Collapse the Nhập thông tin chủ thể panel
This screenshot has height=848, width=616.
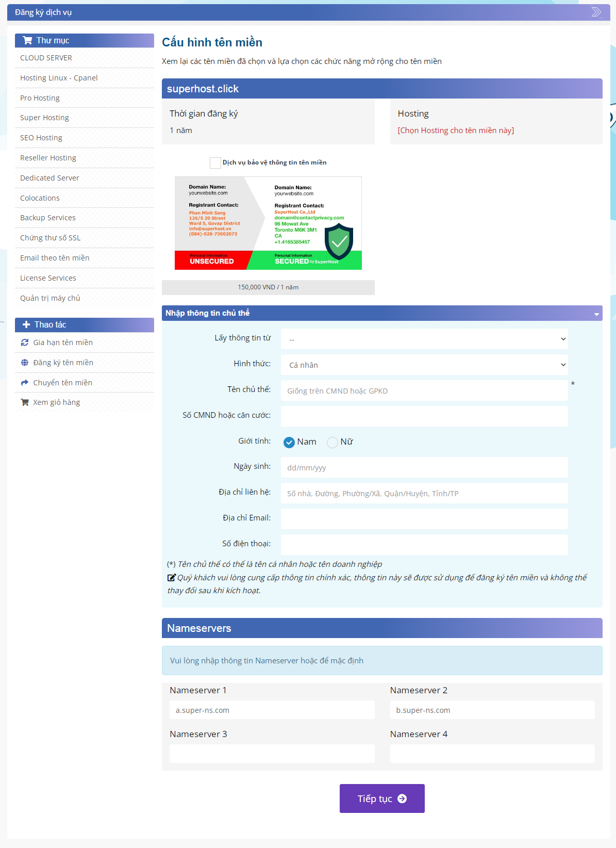tap(596, 314)
